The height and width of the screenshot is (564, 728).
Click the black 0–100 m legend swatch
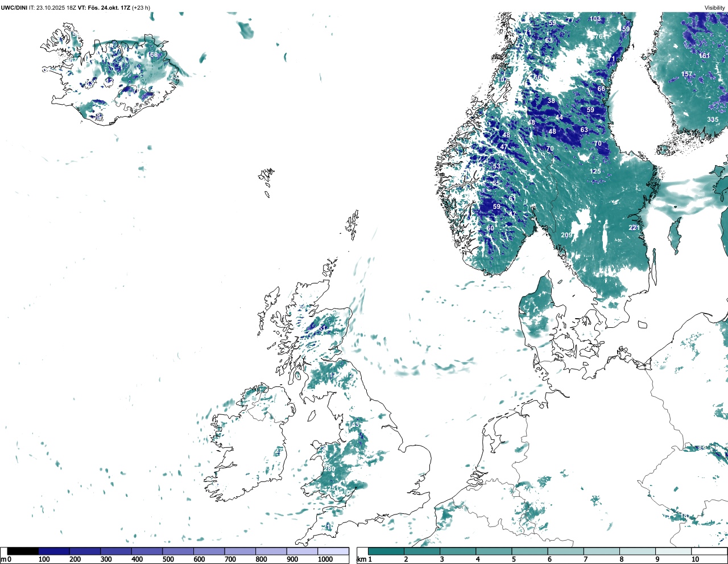[23, 551]
